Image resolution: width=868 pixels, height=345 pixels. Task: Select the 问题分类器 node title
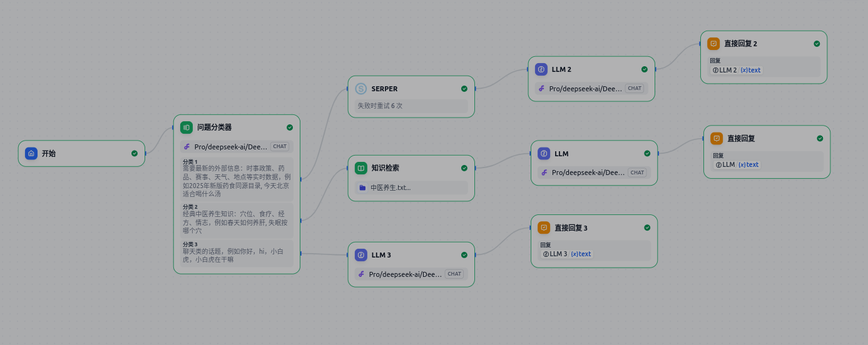(x=215, y=127)
